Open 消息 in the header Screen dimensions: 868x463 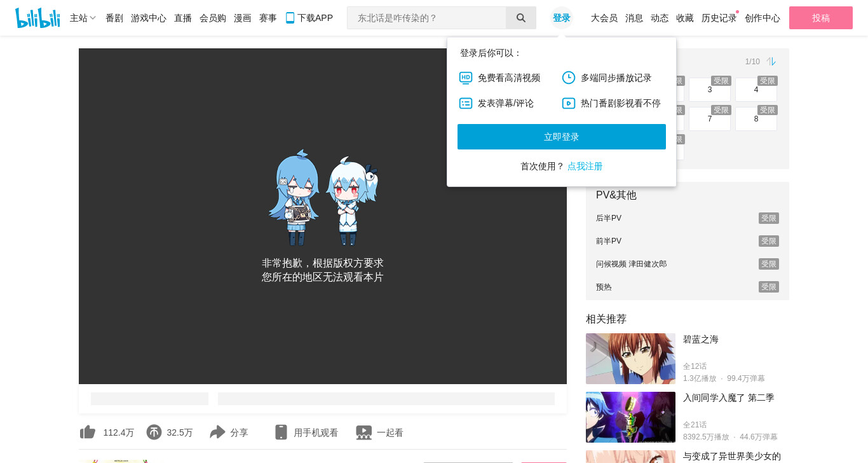click(x=634, y=18)
